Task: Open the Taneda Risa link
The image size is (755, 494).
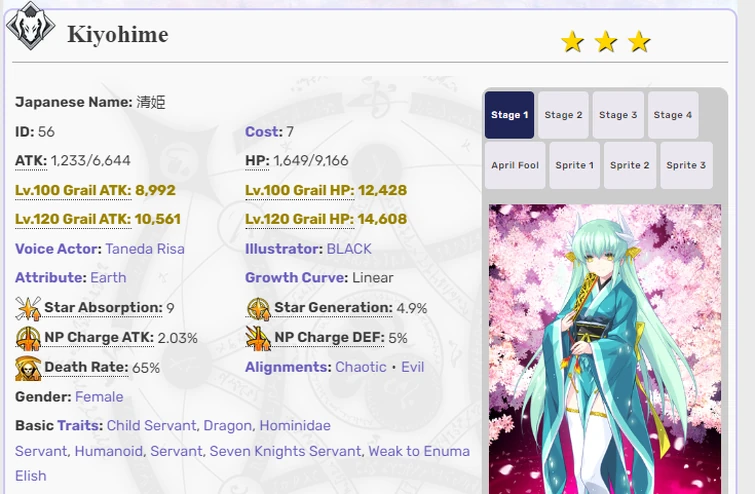Action: 145,249
